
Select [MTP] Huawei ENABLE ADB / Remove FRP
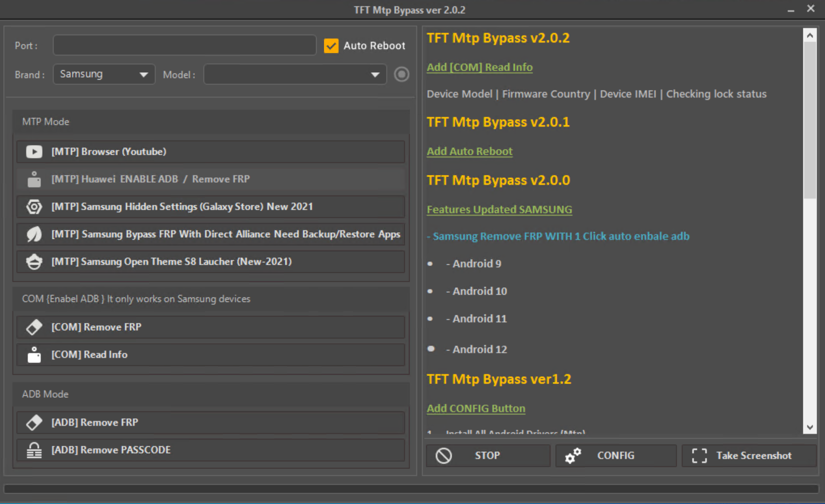(211, 179)
